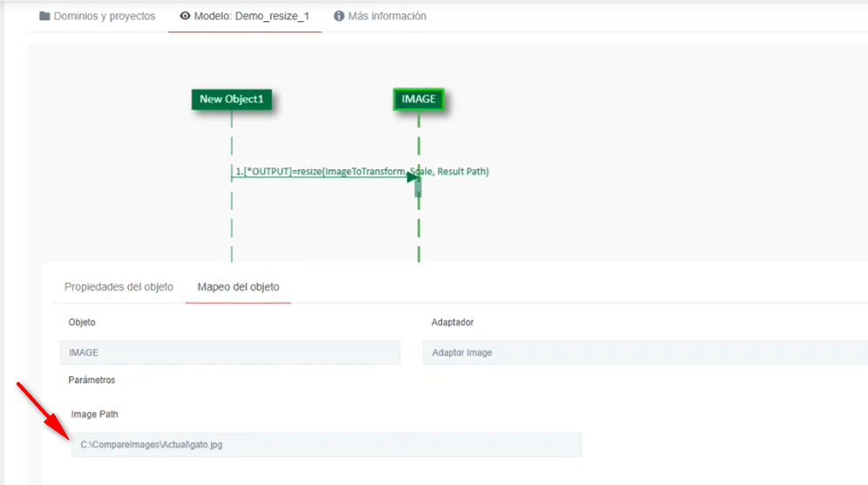Image resolution: width=868 pixels, height=485 pixels.
Task: Click the Parámetros section label
Action: (92, 380)
